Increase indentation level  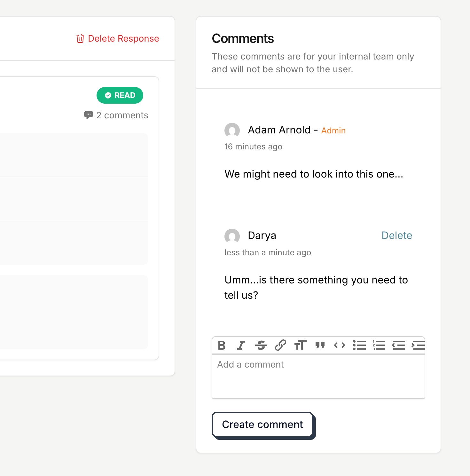pos(418,345)
